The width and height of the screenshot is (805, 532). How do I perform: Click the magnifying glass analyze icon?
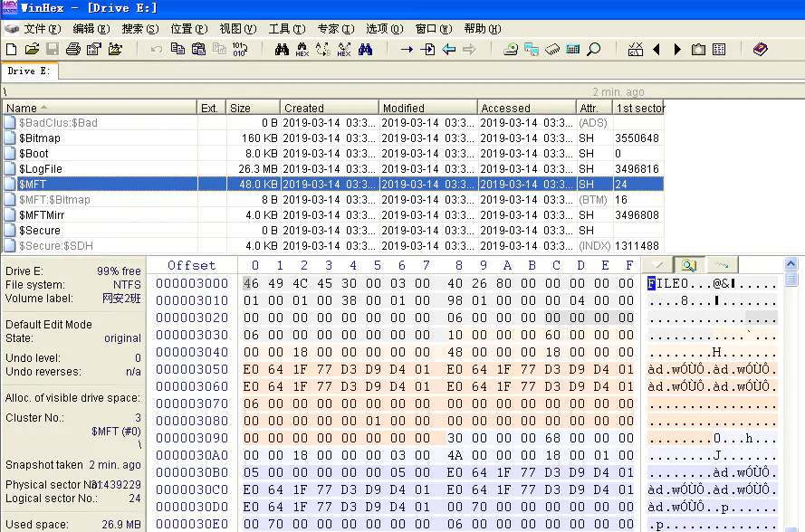(594, 49)
